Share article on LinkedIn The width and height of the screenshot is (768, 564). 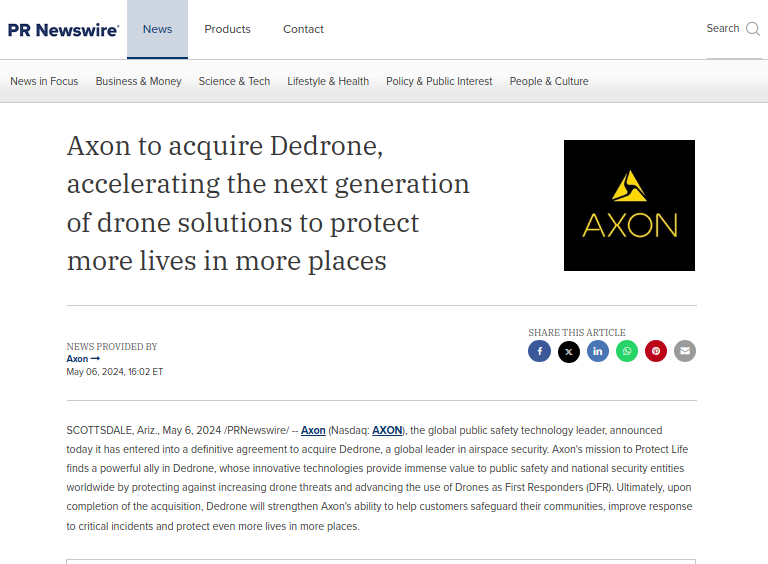coord(598,351)
